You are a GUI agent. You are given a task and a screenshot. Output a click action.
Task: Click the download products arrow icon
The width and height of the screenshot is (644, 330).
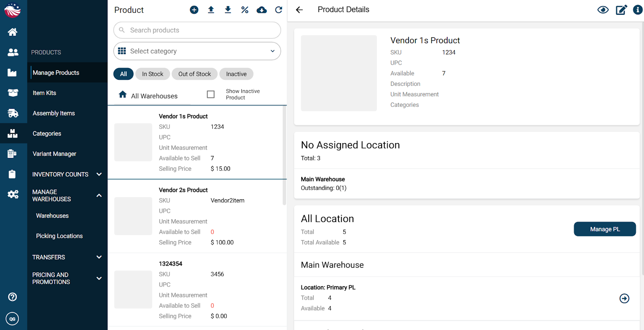228,10
